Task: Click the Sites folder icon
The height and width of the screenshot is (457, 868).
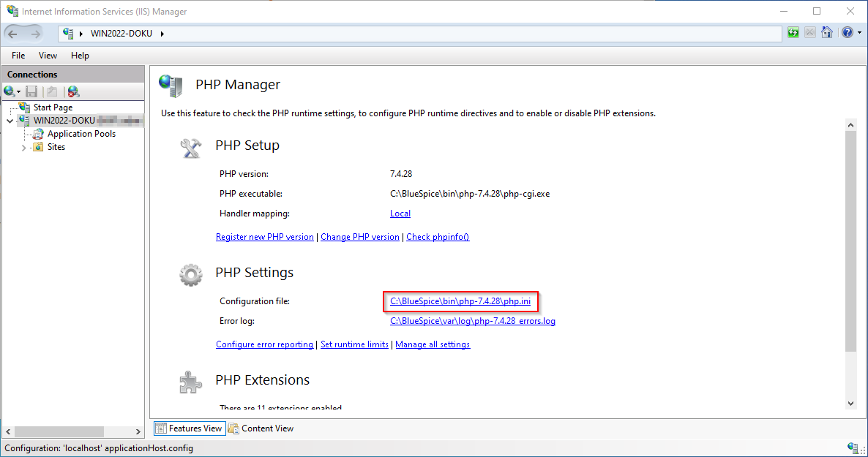Action: pyautogui.click(x=38, y=147)
